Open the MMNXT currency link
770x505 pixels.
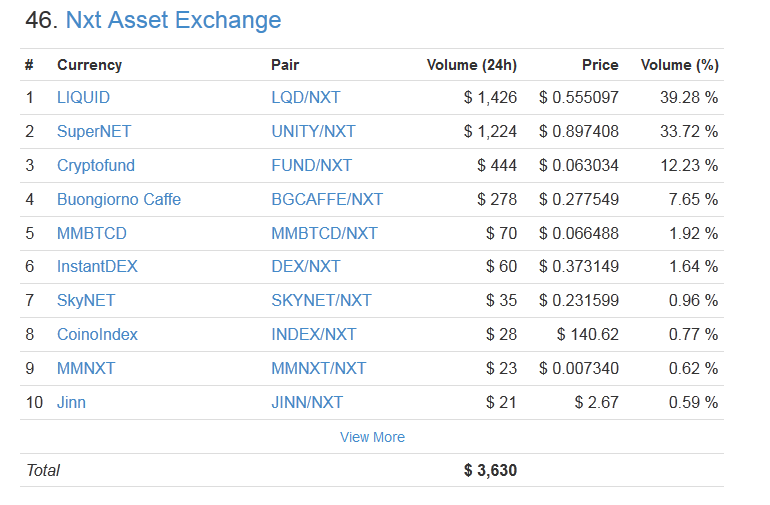(86, 368)
